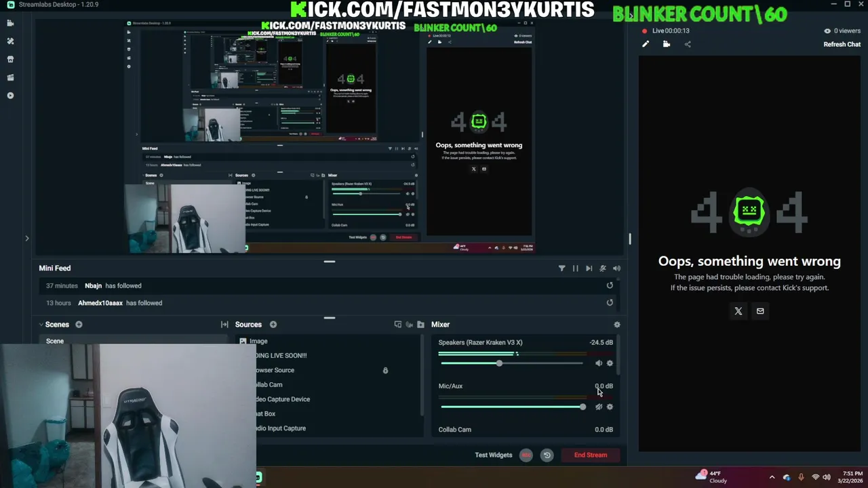Filter Mini Feed events with funnel icon
868x488 pixels.
[561, 268]
